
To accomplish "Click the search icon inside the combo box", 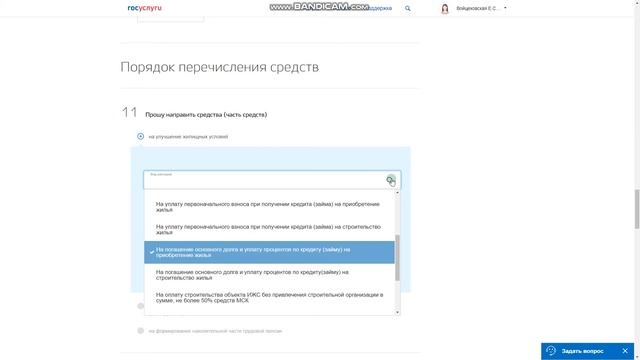I will [390, 179].
